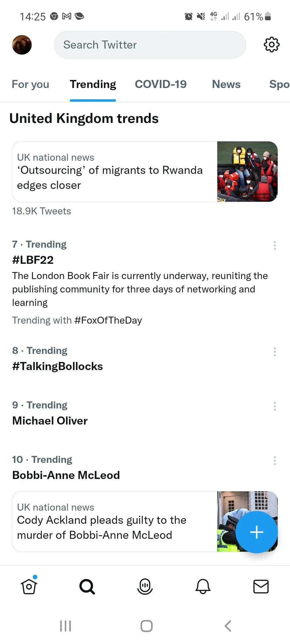290x644 pixels.
Task: Open more options for Michael Oliver trend
Action: tap(275, 406)
